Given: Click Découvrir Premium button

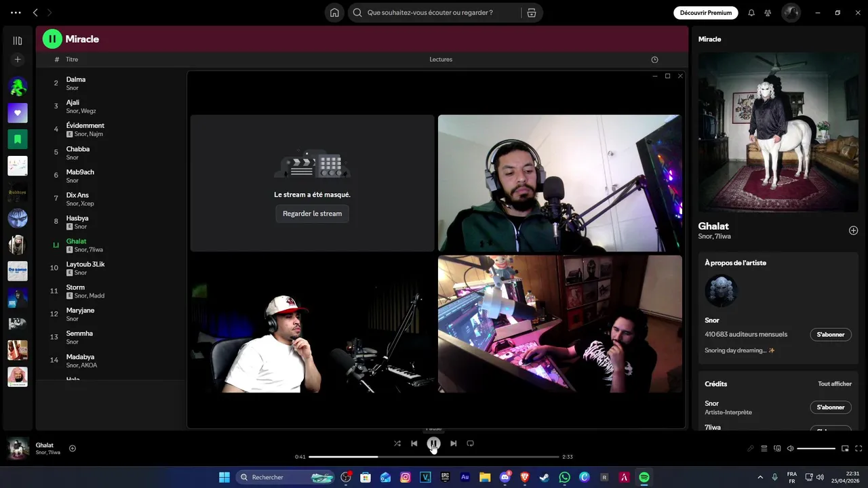Looking at the screenshot, I should pos(706,12).
